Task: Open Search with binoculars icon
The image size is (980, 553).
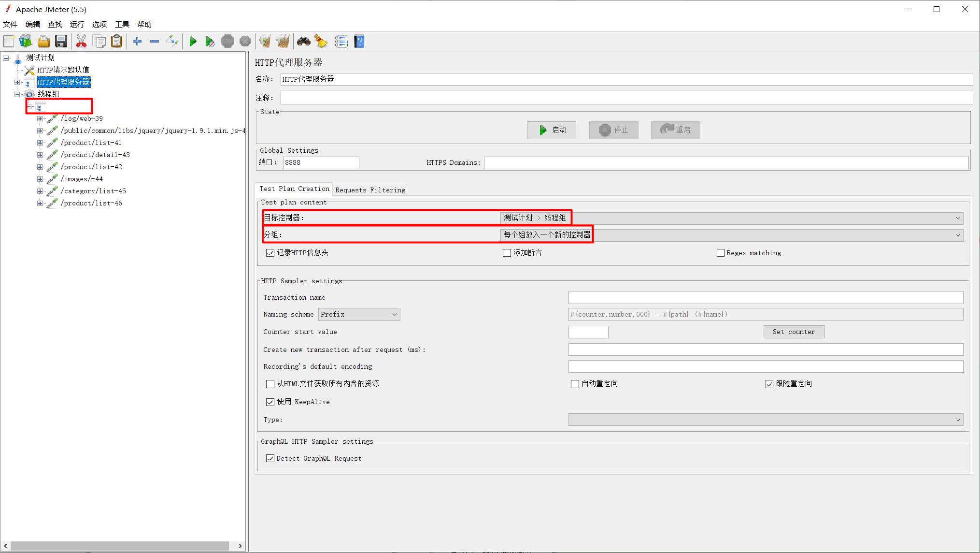Action: coord(303,42)
